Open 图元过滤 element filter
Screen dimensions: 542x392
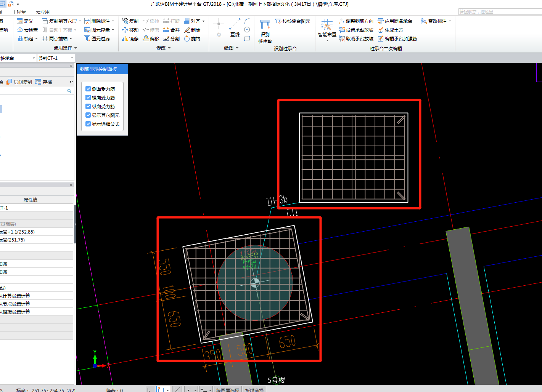point(97,38)
